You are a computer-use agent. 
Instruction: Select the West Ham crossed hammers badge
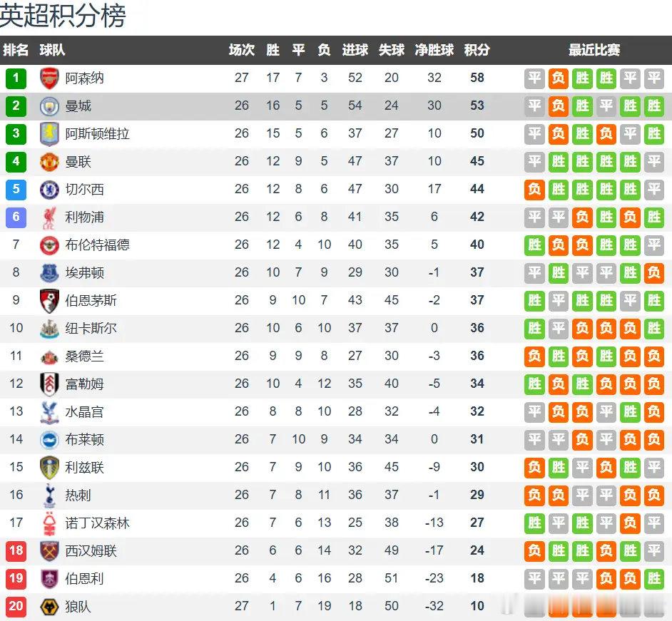[x=49, y=551]
